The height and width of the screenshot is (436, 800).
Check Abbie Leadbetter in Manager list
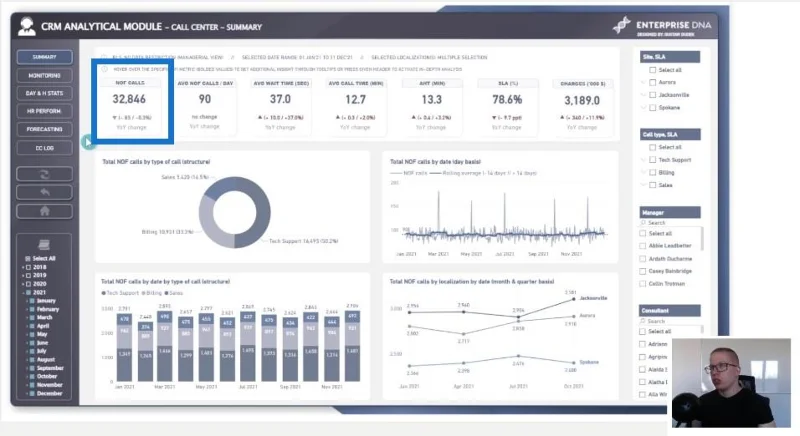pos(643,246)
